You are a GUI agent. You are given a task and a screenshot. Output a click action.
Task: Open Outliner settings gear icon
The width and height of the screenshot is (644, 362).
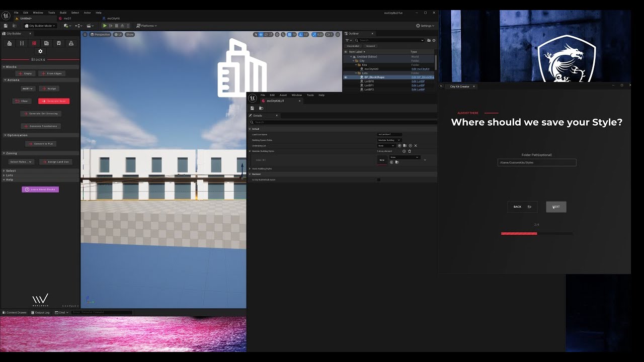click(434, 40)
